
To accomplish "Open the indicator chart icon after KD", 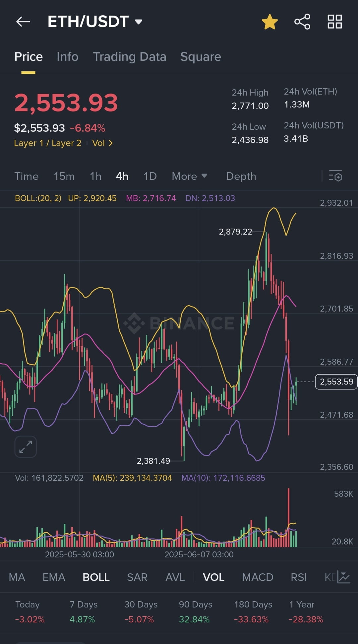I will click(x=344, y=577).
